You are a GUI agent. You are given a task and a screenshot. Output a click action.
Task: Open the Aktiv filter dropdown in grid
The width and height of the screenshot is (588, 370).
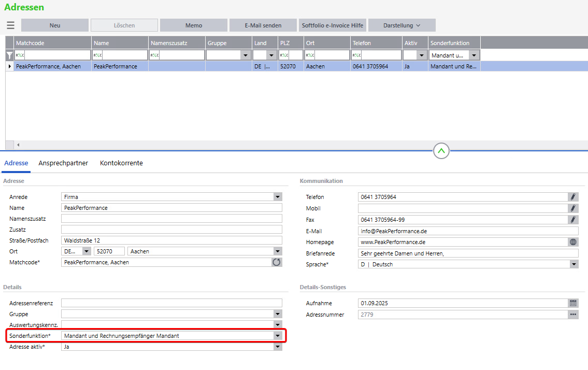point(422,55)
